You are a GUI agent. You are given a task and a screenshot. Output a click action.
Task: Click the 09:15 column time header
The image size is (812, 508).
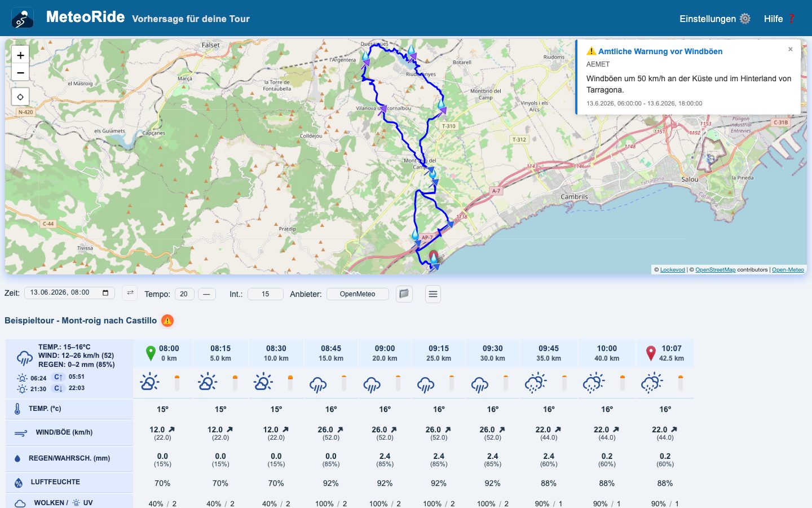pyautogui.click(x=439, y=349)
